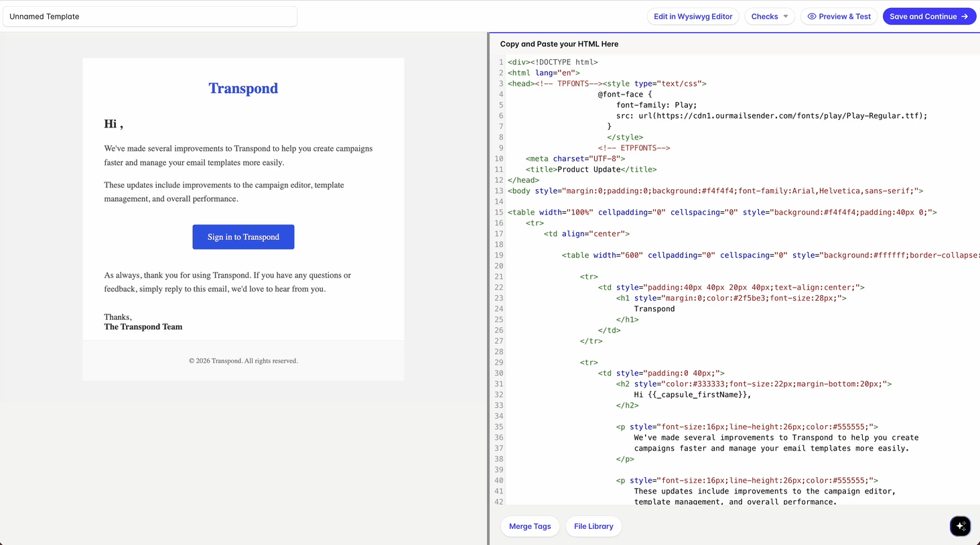The image size is (980, 545).
Task: Click the td align="center" code line
Action: 587,234
